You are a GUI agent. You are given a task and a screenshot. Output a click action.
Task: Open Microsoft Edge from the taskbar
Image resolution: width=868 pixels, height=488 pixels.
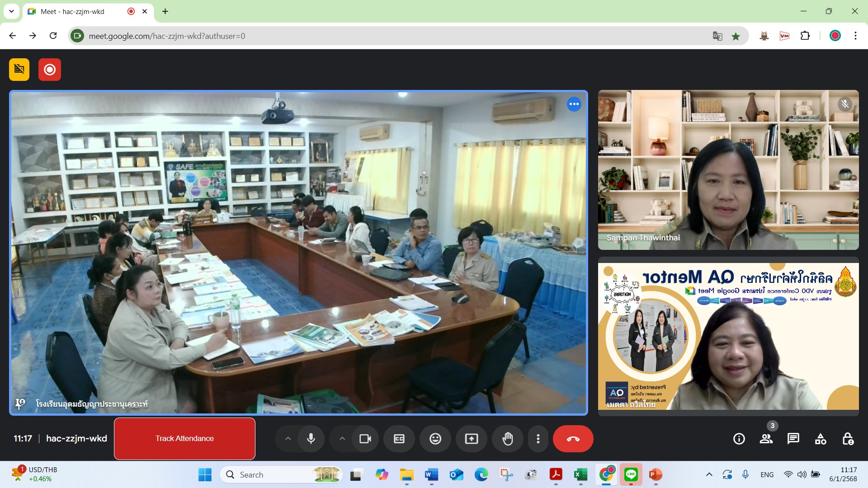coord(481,474)
